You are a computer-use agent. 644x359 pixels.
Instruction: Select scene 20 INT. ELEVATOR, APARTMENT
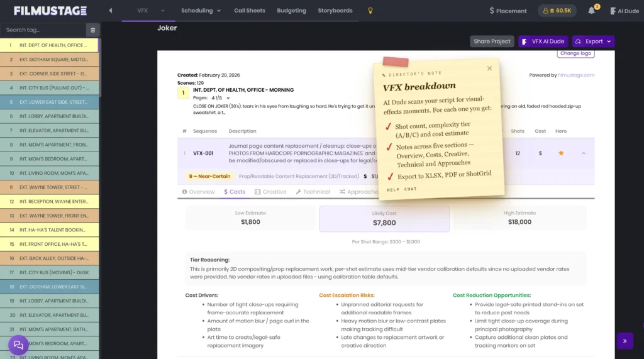pos(49,315)
